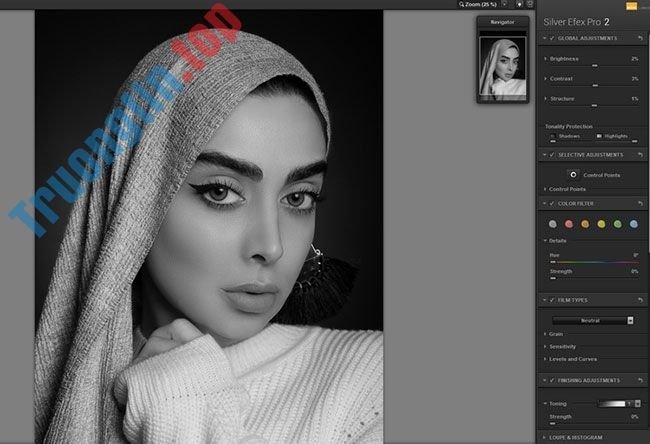This screenshot has height=444, width=650.
Task: Click the Control Points add button label
Action: (x=601, y=175)
